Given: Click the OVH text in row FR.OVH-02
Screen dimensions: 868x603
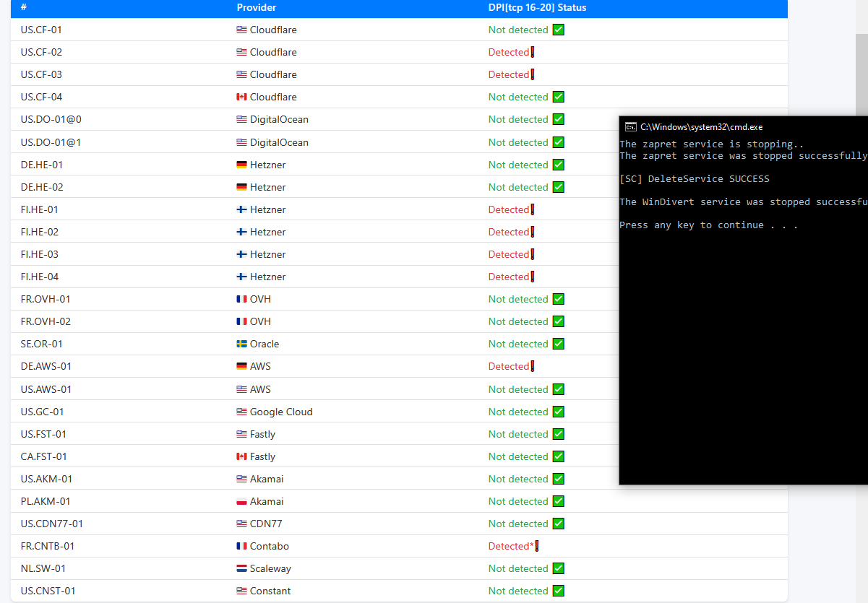Looking at the screenshot, I should coord(261,321).
